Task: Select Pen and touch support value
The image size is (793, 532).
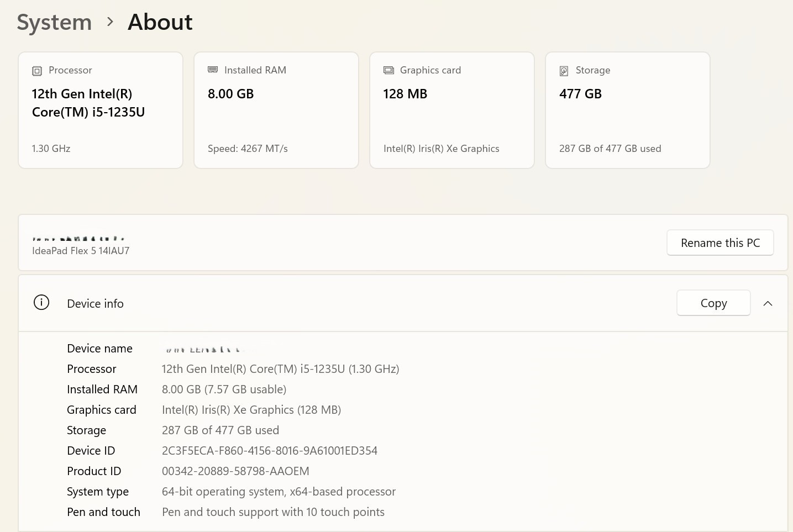Action: [274, 512]
